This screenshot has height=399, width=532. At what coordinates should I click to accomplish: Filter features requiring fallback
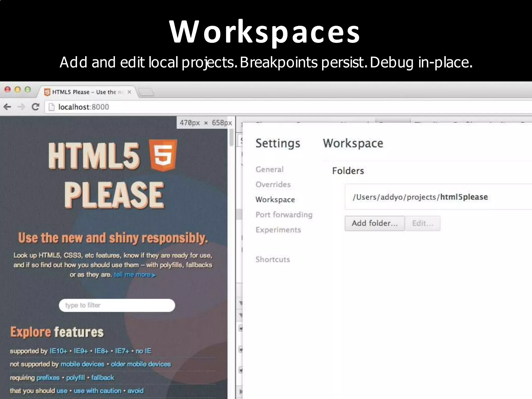(103, 378)
